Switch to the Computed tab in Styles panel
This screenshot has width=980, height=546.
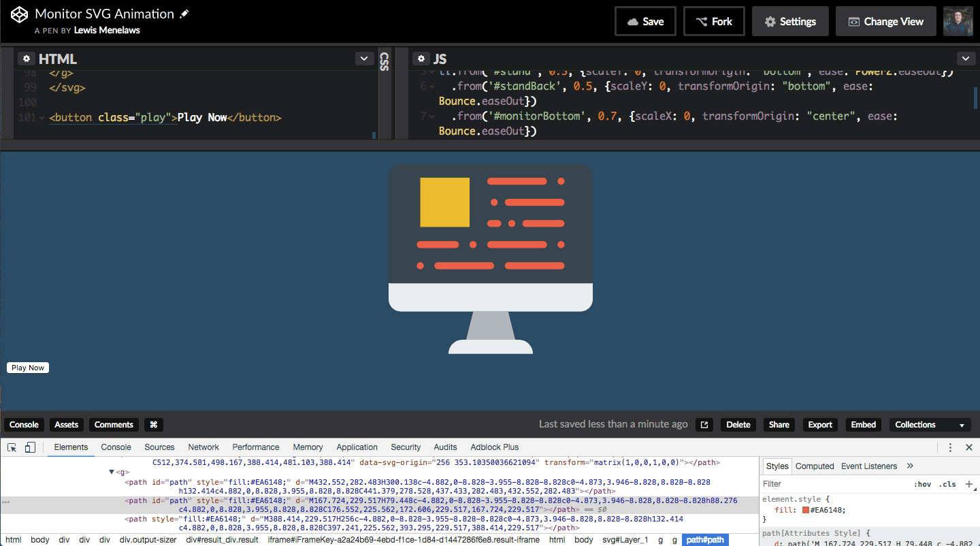(815, 466)
